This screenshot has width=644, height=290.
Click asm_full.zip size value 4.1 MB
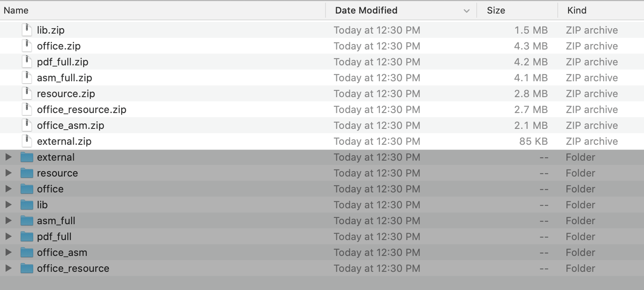coord(531,78)
